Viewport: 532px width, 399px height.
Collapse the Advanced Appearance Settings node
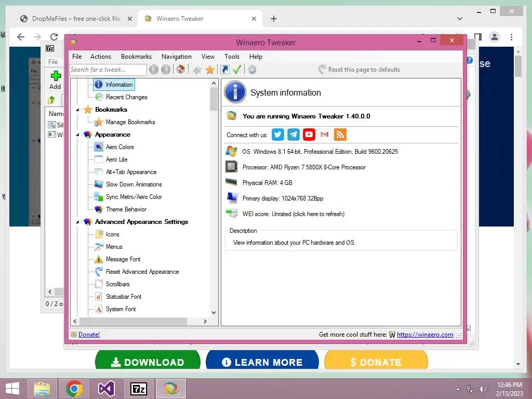(x=78, y=222)
